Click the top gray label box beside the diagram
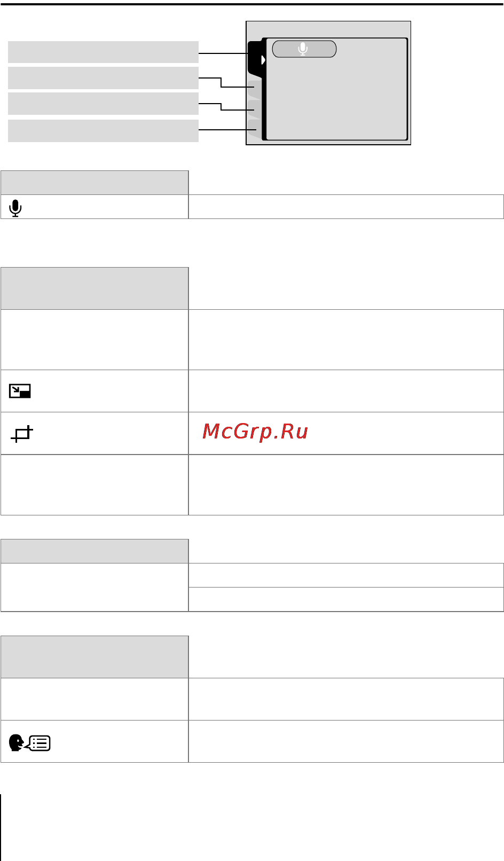The width and height of the screenshot is (504, 861). [x=103, y=52]
